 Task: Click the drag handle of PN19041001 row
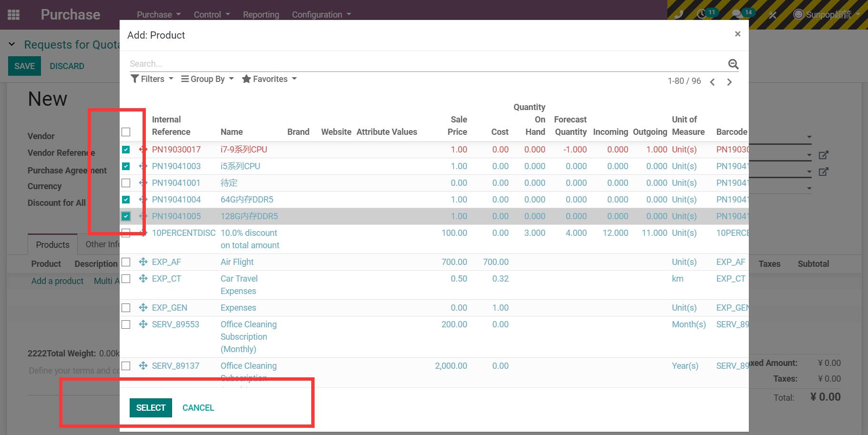(x=143, y=182)
